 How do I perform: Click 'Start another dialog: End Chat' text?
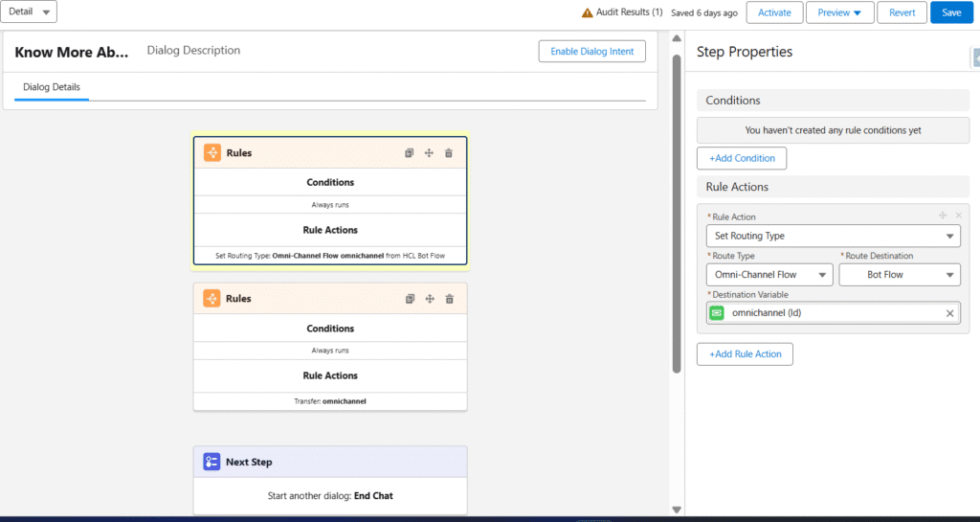coord(330,496)
